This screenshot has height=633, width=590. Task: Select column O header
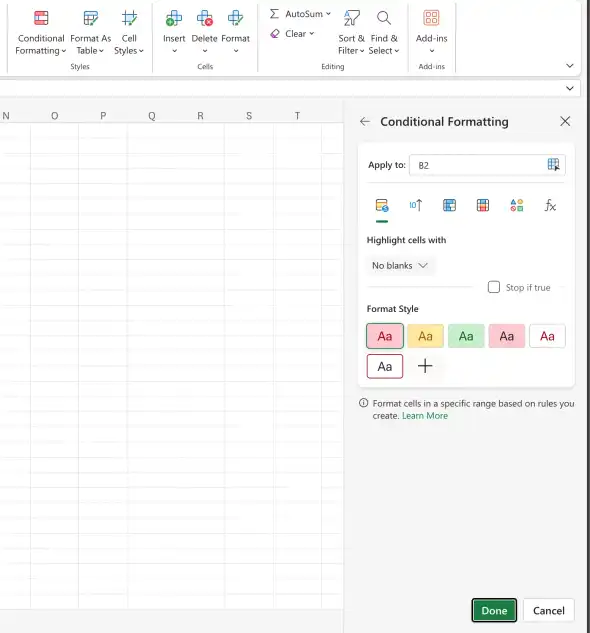[x=55, y=116]
